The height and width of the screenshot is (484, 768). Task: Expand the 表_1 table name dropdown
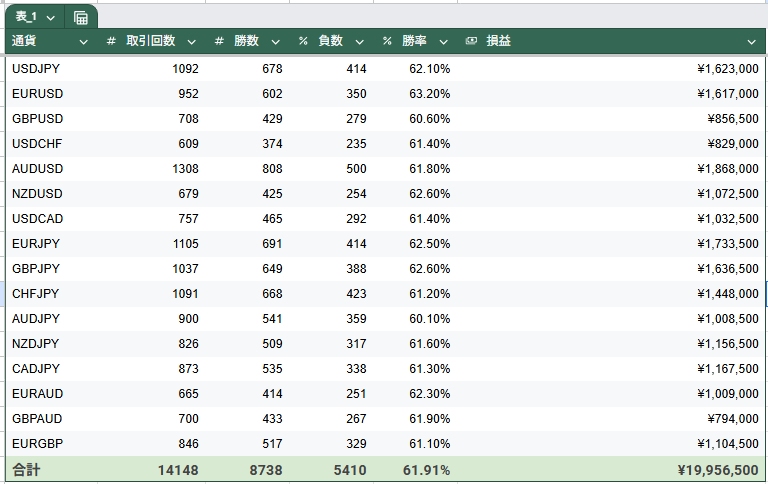pos(50,18)
